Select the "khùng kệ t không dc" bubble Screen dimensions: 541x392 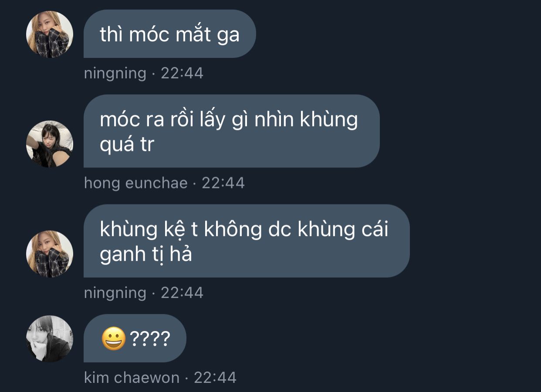pos(247,241)
